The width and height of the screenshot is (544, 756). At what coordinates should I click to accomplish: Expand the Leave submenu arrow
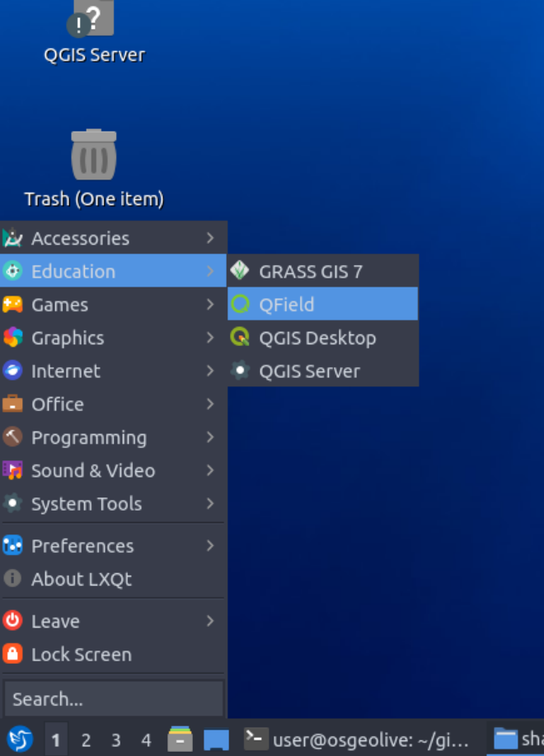pos(210,620)
